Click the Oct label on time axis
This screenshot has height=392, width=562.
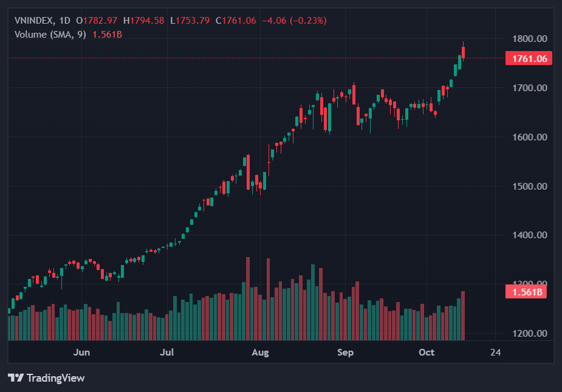(427, 352)
